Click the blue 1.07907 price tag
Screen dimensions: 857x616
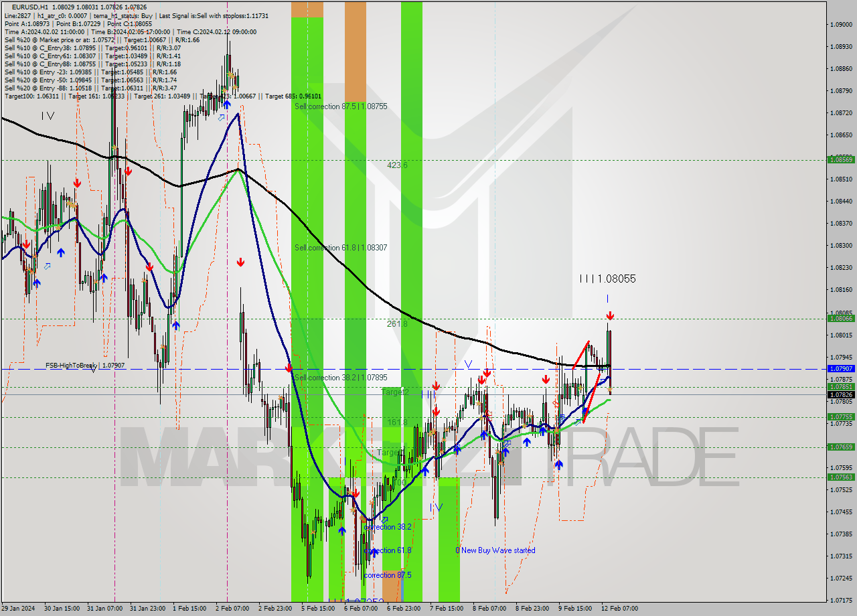coord(841,369)
